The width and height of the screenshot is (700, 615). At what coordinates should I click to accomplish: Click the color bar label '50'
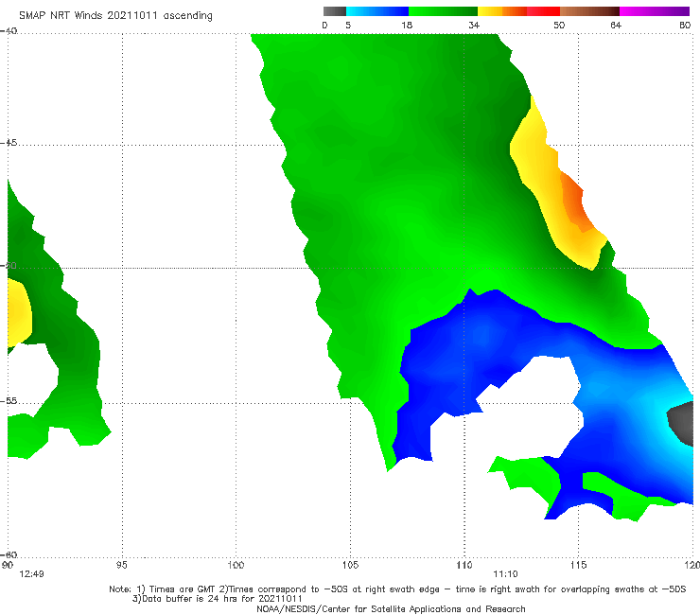pyautogui.click(x=559, y=25)
